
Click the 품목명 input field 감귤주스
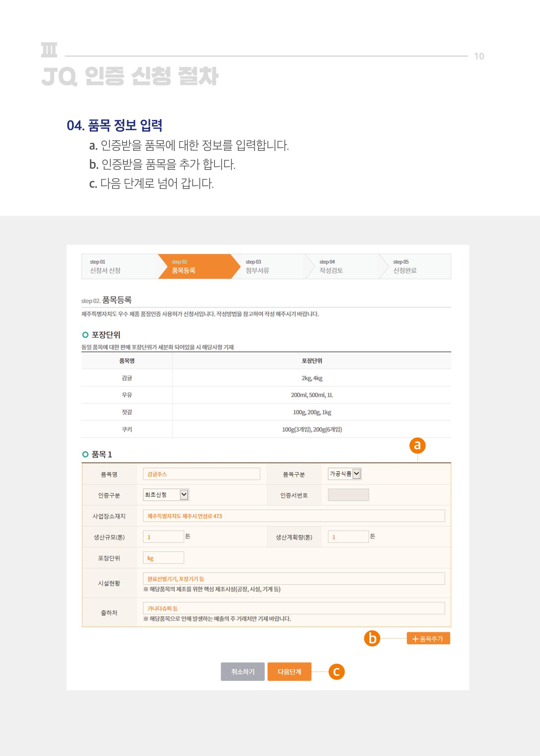coord(202,474)
